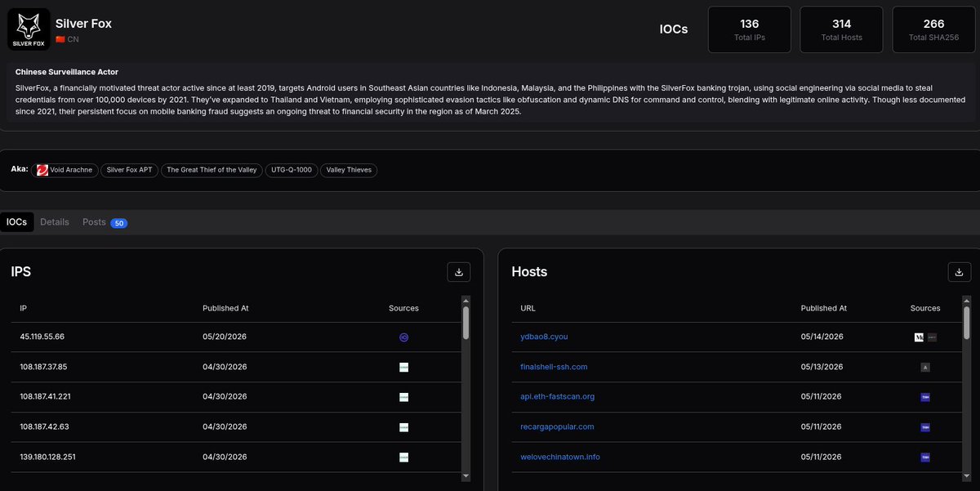Image resolution: width=980 pixels, height=491 pixels.
Task: Select the Void Arachne alias tag
Action: click(x=65, y=170)
